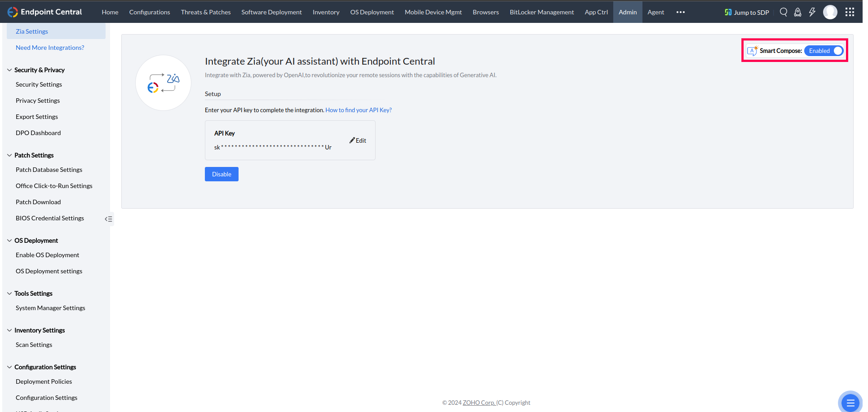
Task: Switch to Threats & Patches tab
Action: click(206, 12)
